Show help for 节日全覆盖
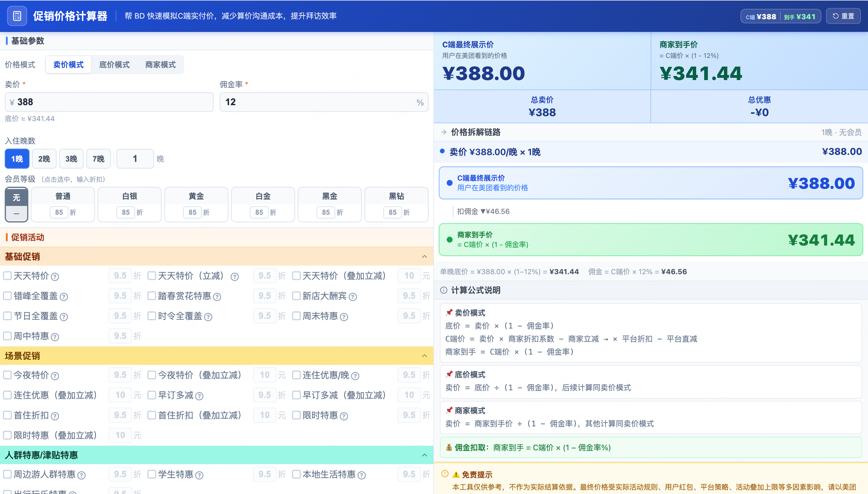The image size is (868, 494). point(64,316)
